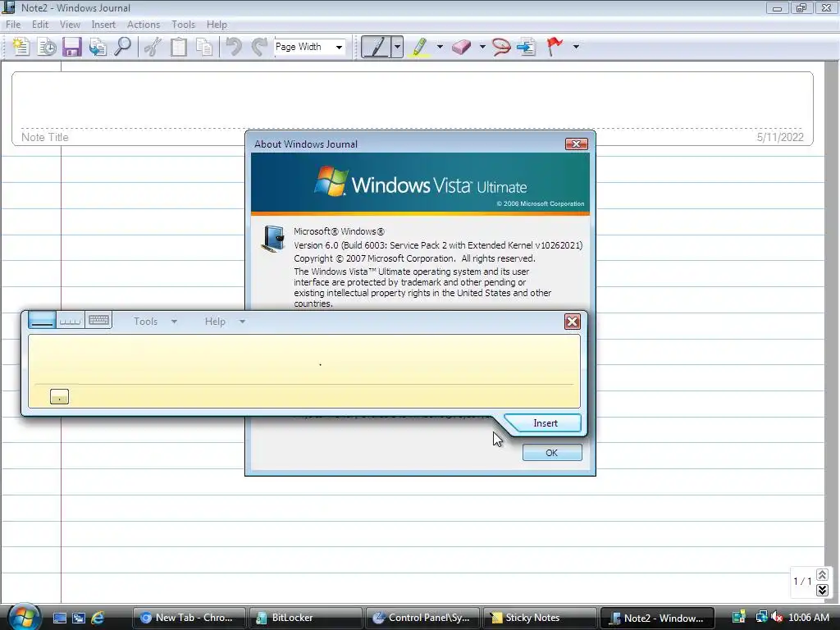Click the muted volume tray icon
The height and width of the screenshot is (630, 840).
click(x=777, y=618)
